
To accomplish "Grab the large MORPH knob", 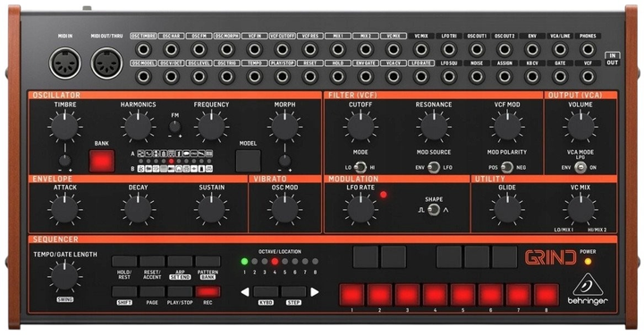I will tap(284, 126).
